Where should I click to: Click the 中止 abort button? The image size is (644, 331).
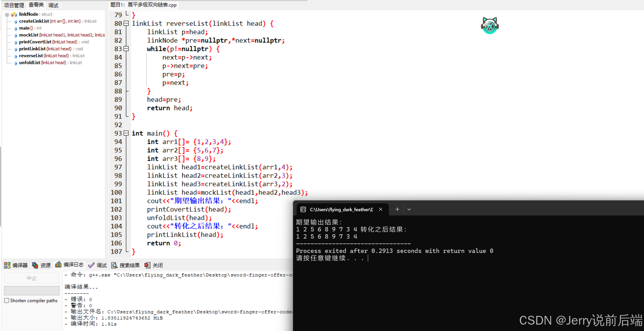32,278
